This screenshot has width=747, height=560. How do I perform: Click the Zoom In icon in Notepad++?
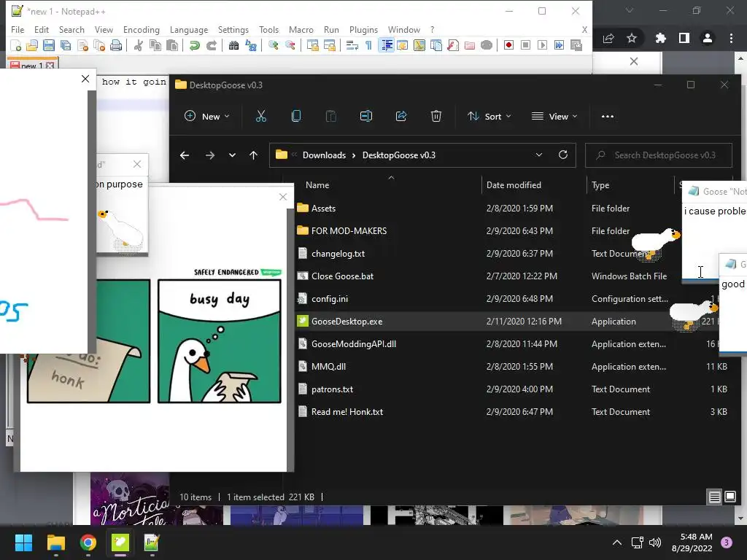(273, 45)
